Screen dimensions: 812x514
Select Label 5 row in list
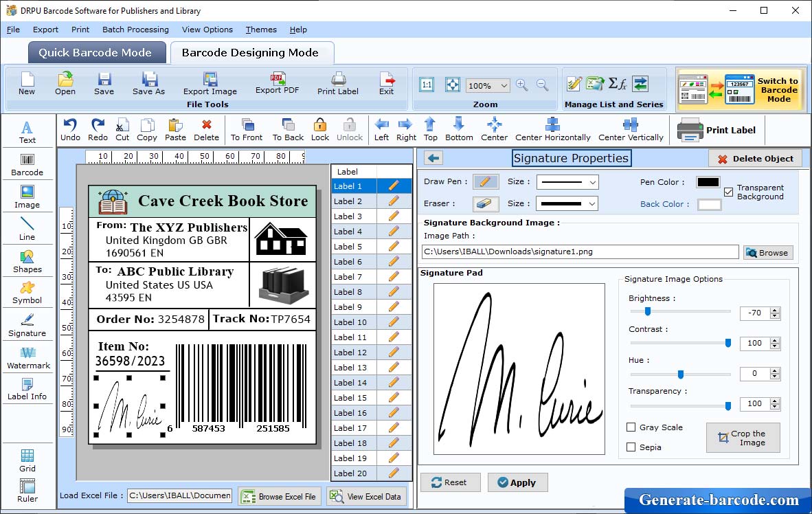click(371, 247)
